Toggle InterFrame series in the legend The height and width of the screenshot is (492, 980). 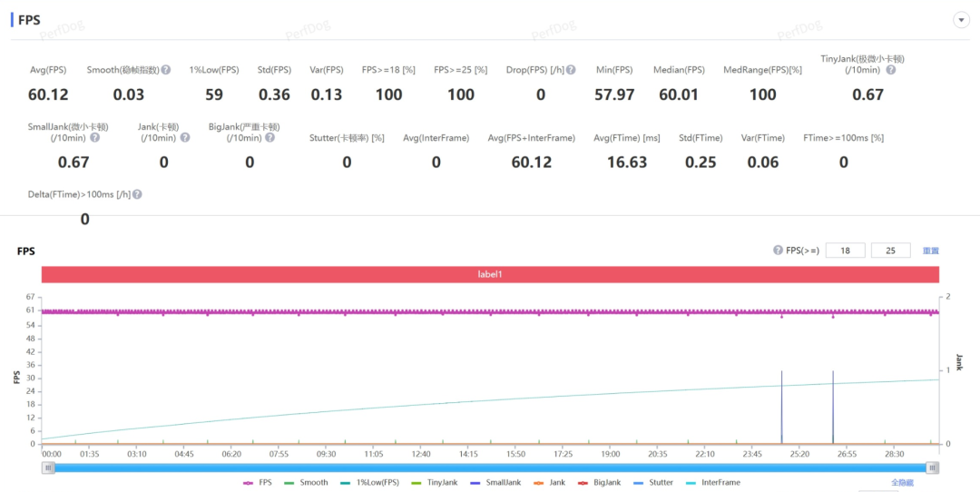click(712, 483)
